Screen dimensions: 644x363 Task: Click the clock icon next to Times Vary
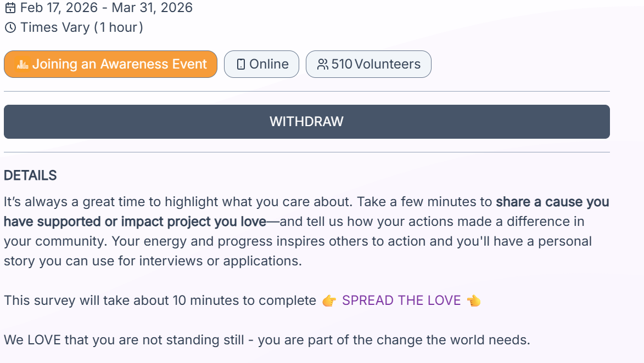[10, 27]
